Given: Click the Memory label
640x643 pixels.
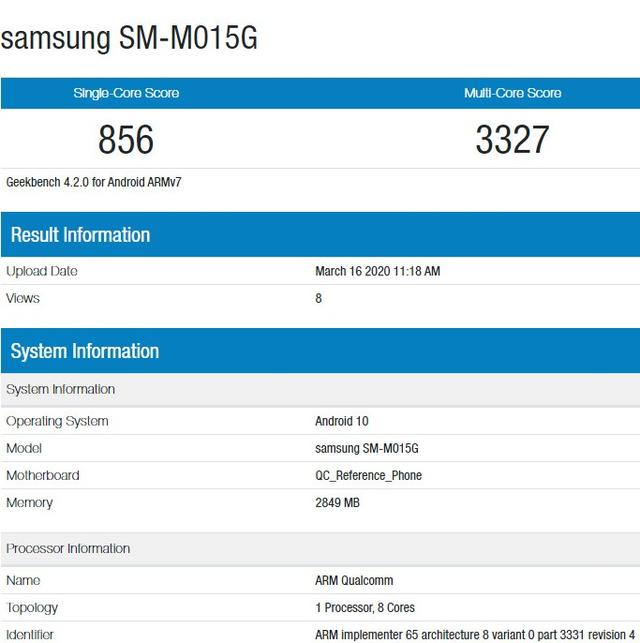Looking at the screenshot, I should pyautogui.click(x=30, y=503).
